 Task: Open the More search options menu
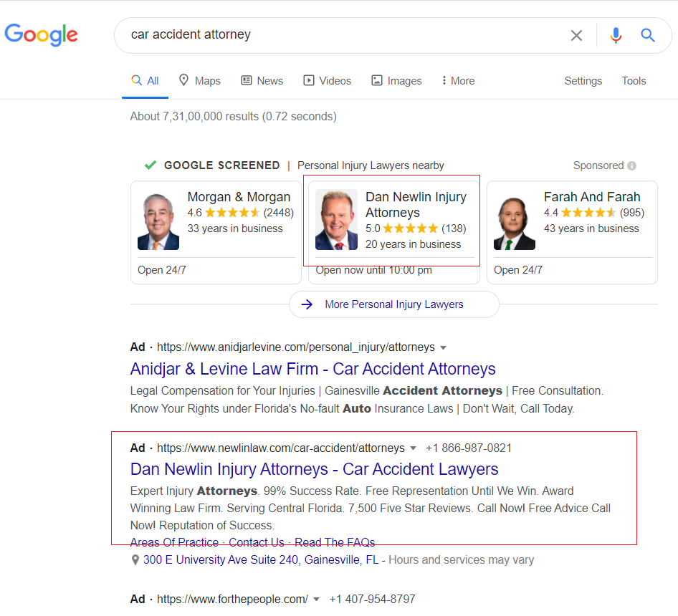coord(458,81)
